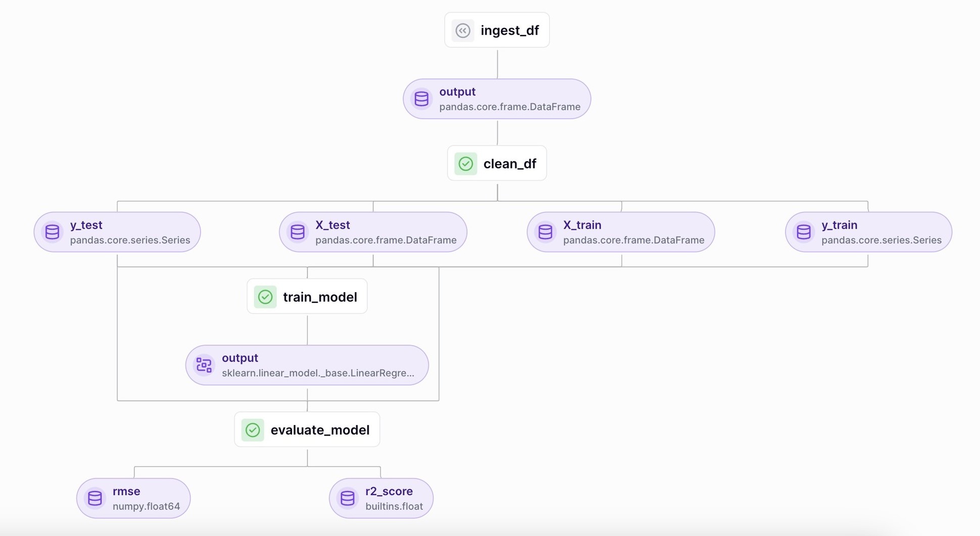Viewport: 980px width, 536px height.
Task: Open the clean_df step node
Action: 509,164
